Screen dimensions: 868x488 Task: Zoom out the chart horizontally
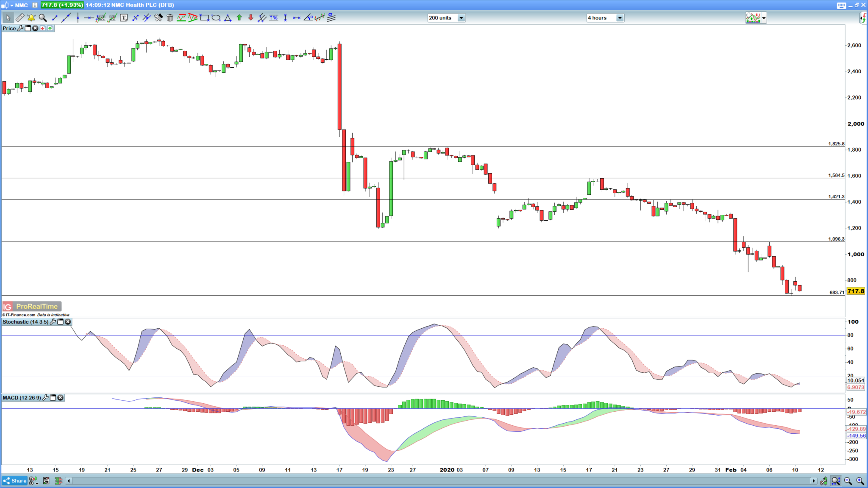point(848,481)
